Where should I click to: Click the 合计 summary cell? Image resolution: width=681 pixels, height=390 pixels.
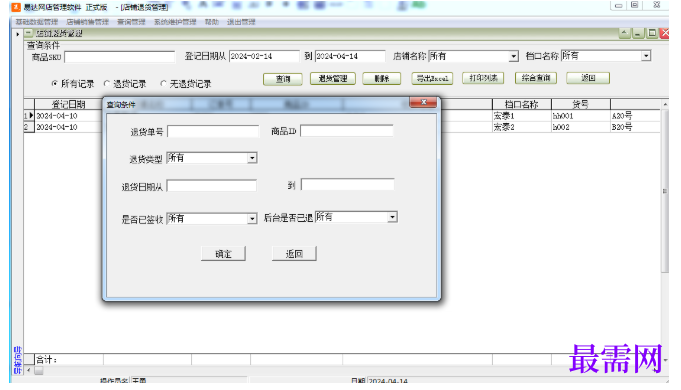tap(69, 360)
